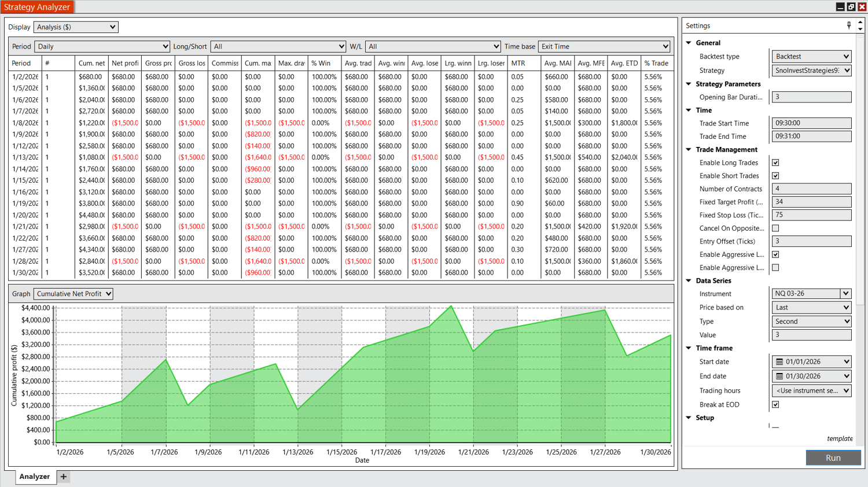
Task: Collapse the Setup section
Action: click(689, 418)
